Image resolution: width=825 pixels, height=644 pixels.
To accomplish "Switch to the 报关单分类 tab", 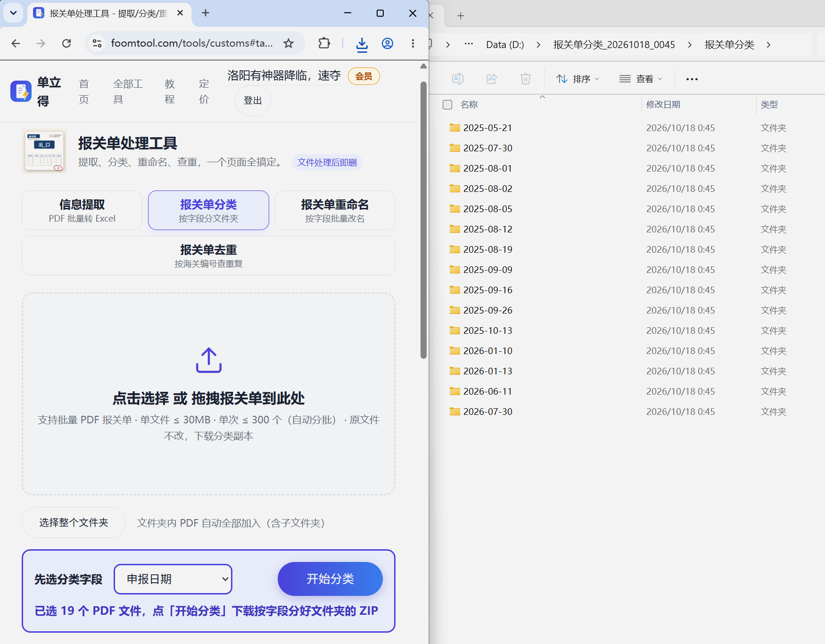I will (x=208, y=210).
